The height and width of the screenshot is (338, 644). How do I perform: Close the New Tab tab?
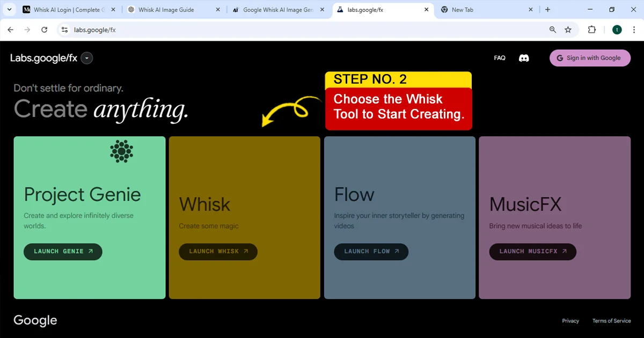point(530,10)
